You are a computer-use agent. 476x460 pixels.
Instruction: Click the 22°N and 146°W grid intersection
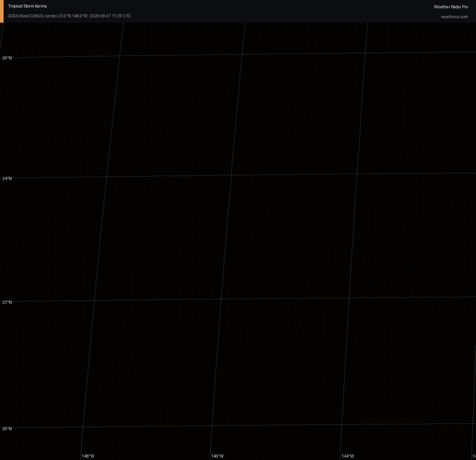click(x=221, y=299)
